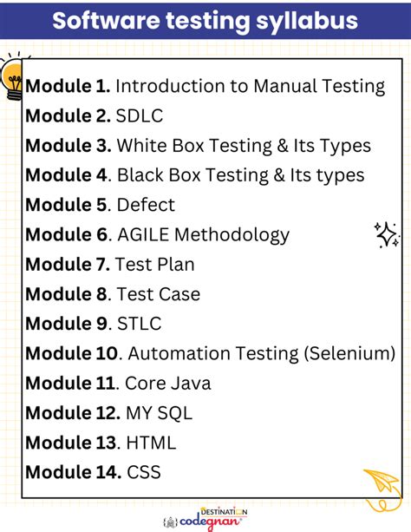Click Module 6 AGILE Methodology
Viewport: 411px width, 532px height.
click(157, 235)
